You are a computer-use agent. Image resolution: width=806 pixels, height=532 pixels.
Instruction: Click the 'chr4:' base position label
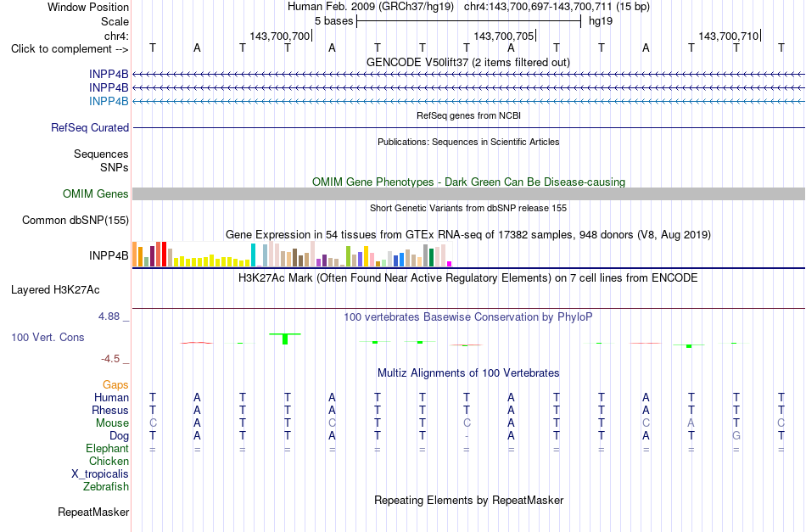(116, 36)
